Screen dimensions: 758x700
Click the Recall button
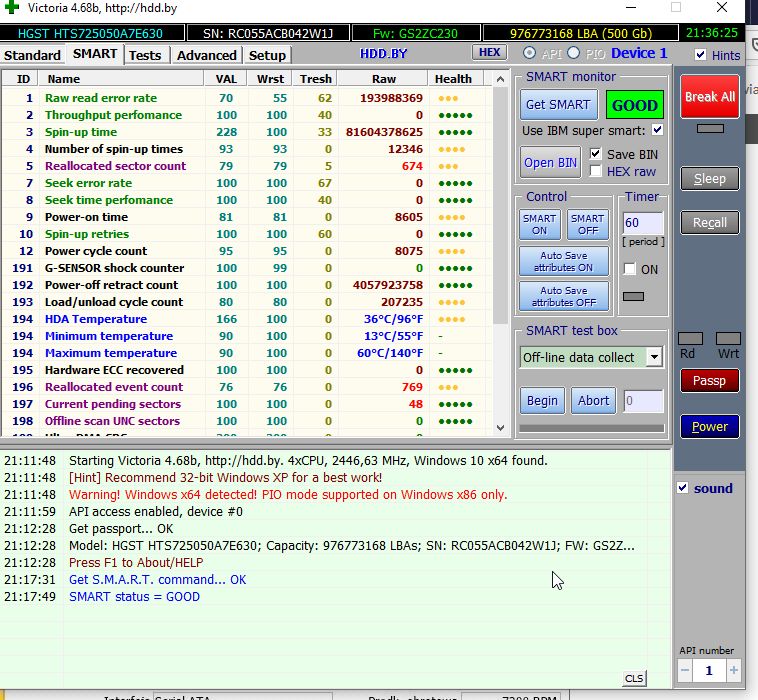(x=710, y=222)
